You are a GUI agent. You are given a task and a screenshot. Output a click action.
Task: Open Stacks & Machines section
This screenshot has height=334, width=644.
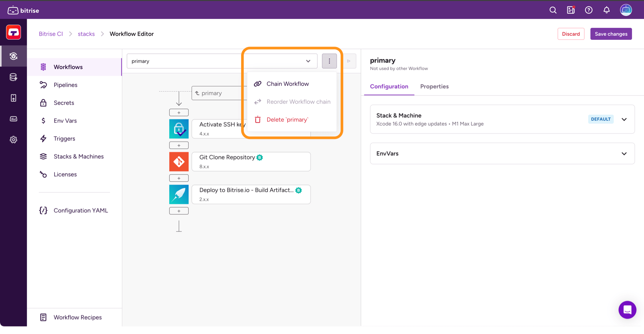coord(75,157)
